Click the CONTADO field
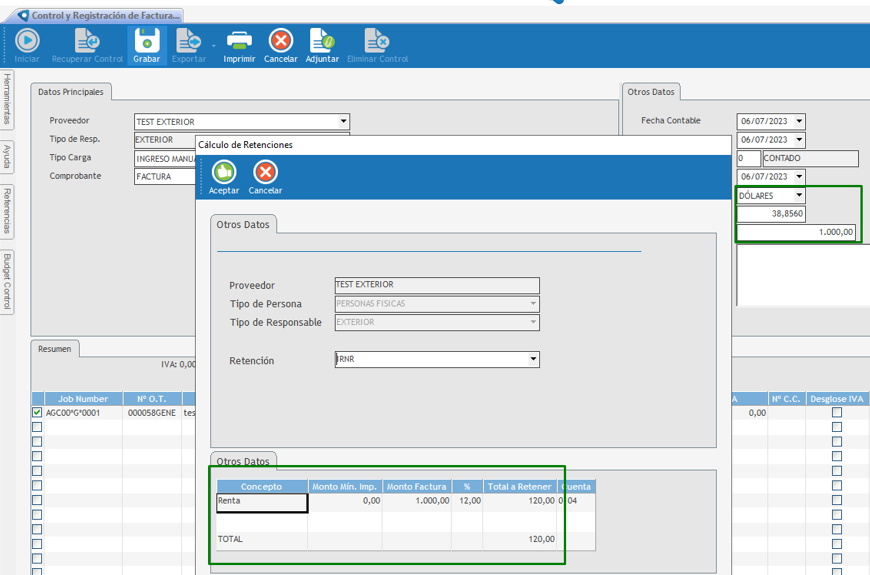Viewport: 870px width, 575px height. point(811,158)
